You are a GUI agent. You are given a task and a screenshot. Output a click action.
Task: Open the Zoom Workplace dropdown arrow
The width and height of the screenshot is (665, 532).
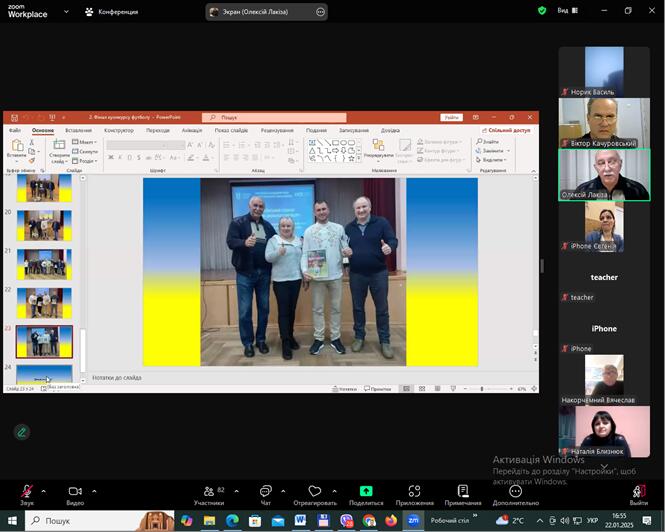tap(66, 11)
